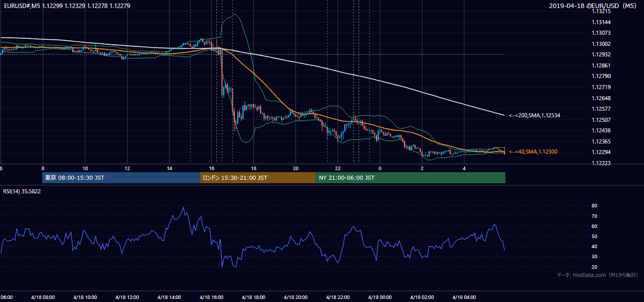Click the 4/18 20:00 time axis label
644x302 pixels.
296,297
